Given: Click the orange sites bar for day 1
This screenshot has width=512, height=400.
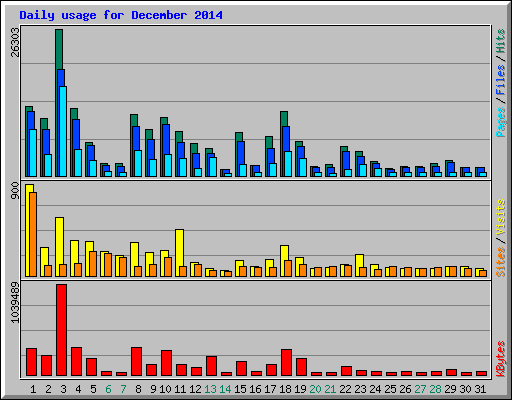Looking at the screenshot, I should coord(33,234).
